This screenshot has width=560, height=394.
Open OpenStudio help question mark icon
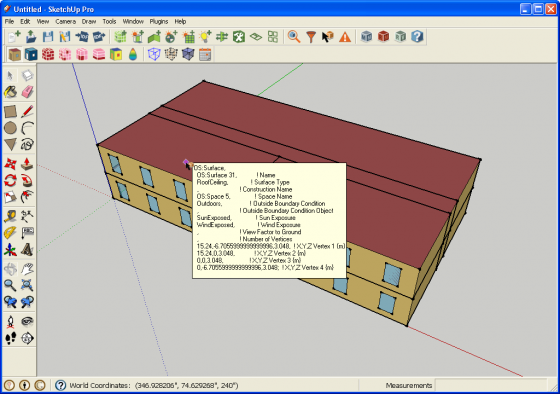click(417, 36)
